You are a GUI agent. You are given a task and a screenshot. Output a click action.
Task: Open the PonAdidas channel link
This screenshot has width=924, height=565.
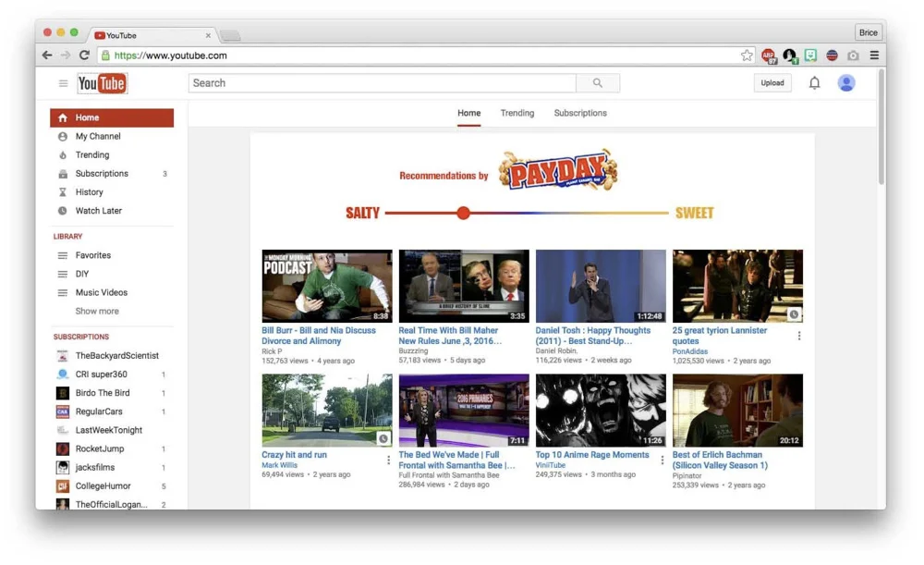[690, 351]
